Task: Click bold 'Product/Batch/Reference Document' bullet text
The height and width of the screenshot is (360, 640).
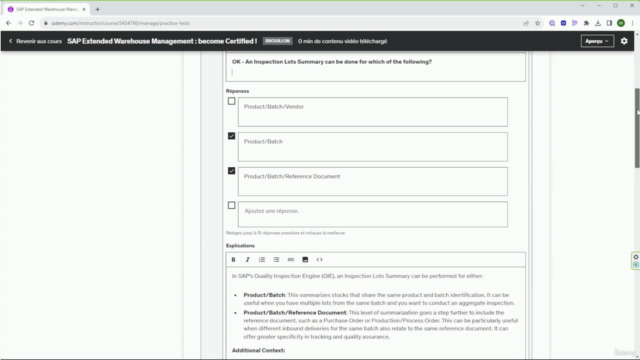Action: tap(295, 313)
